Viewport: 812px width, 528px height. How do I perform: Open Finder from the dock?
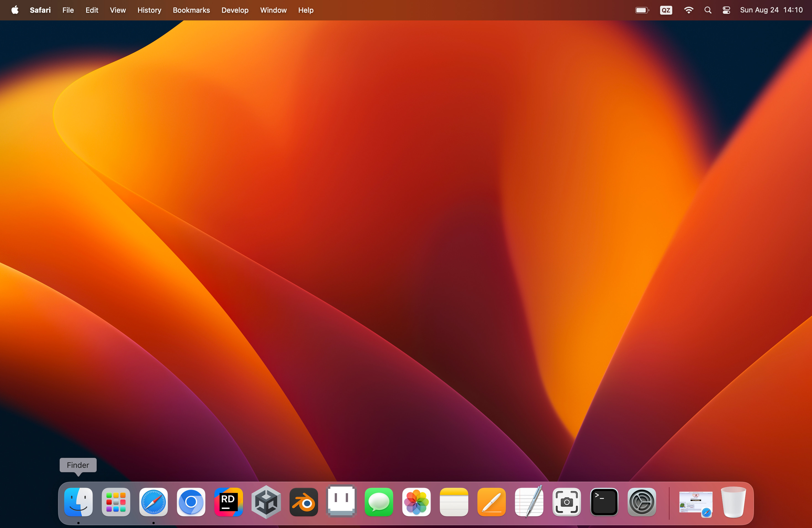coord(78,502)
